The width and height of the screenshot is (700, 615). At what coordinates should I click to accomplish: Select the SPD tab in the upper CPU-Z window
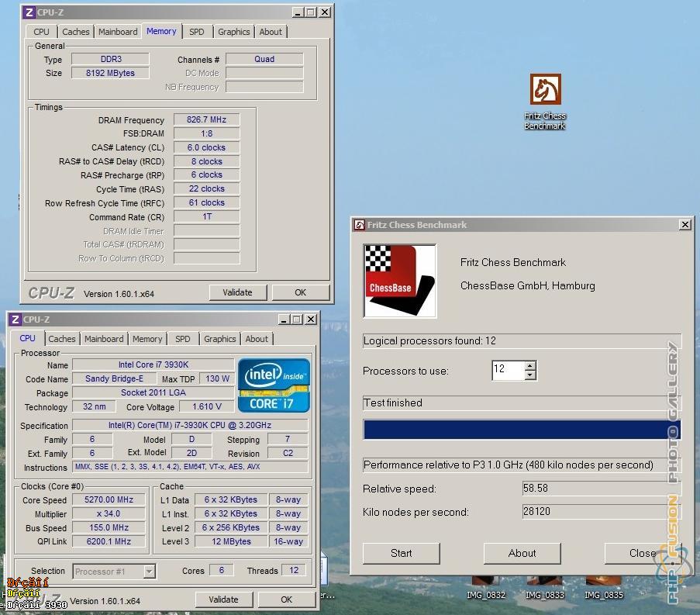pyautogui.click(x=196, y=32)
